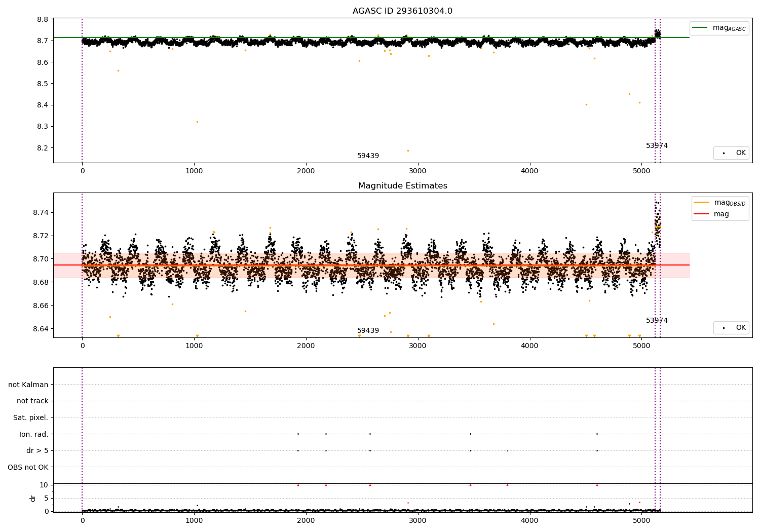Image resolution: width=760 pixels, height=532 pixels.
Task: Click the "Ion. rad." row label
Action: [x=34, y=434]
